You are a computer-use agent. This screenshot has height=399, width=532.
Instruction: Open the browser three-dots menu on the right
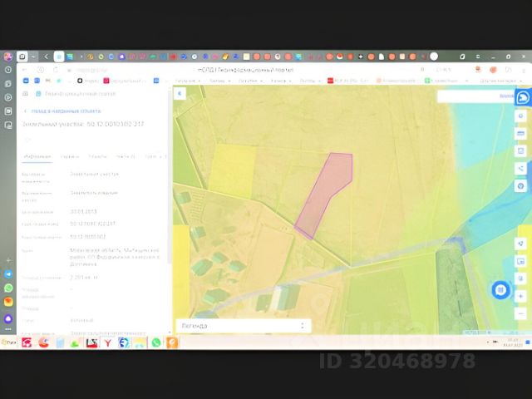(525, 70)
